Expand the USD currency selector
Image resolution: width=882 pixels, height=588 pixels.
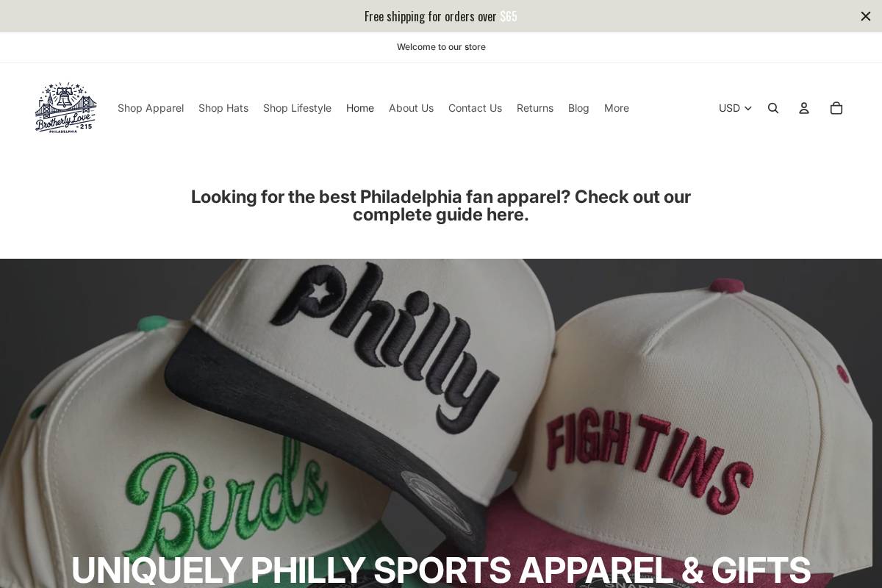click(735, 108)
